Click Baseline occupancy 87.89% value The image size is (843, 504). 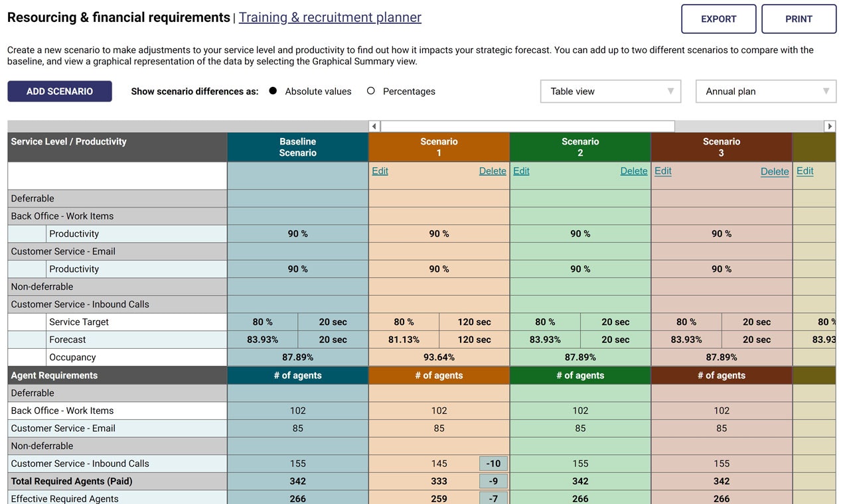point(297,357)
